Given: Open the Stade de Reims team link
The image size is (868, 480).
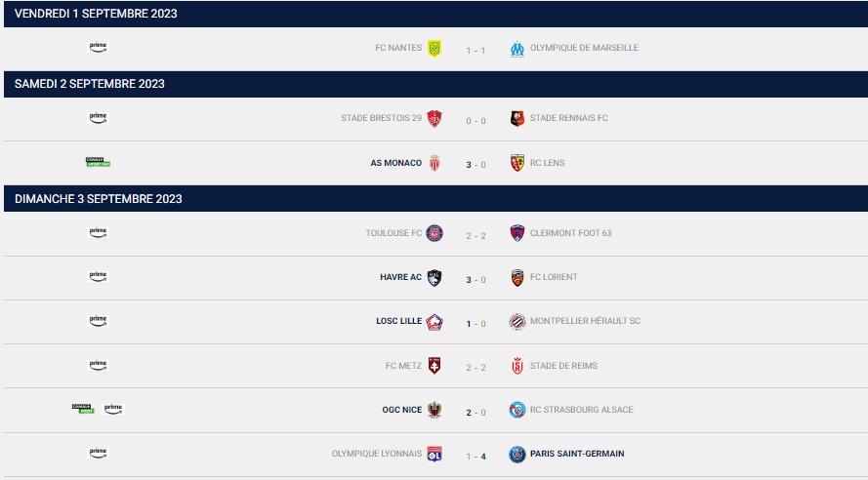Looking at the screenshot, I should (563, 366).
